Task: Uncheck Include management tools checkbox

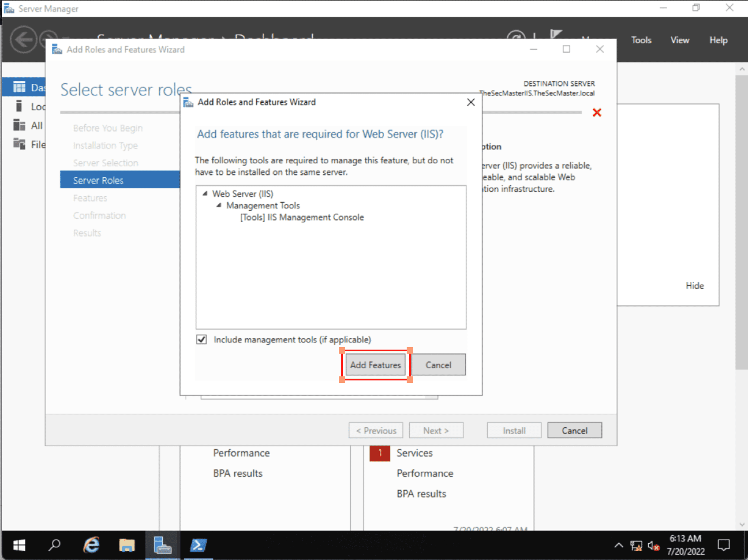Action: coord(201,339)
